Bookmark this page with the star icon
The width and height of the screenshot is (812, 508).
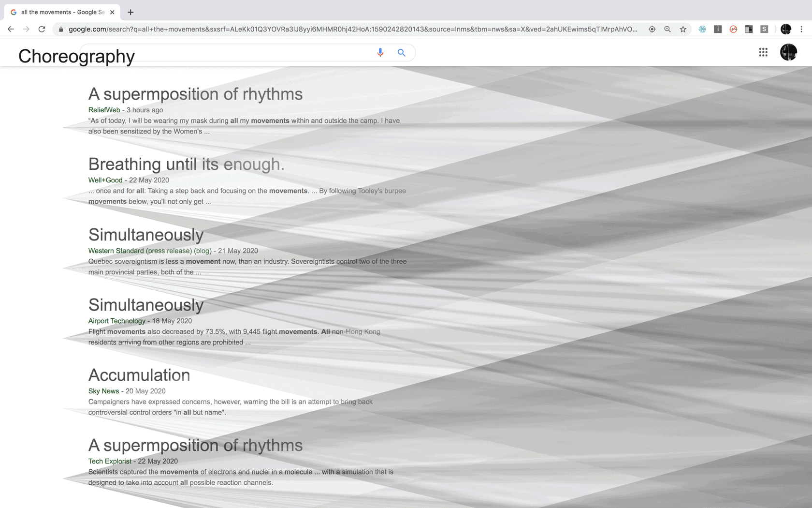coord(683,29)
